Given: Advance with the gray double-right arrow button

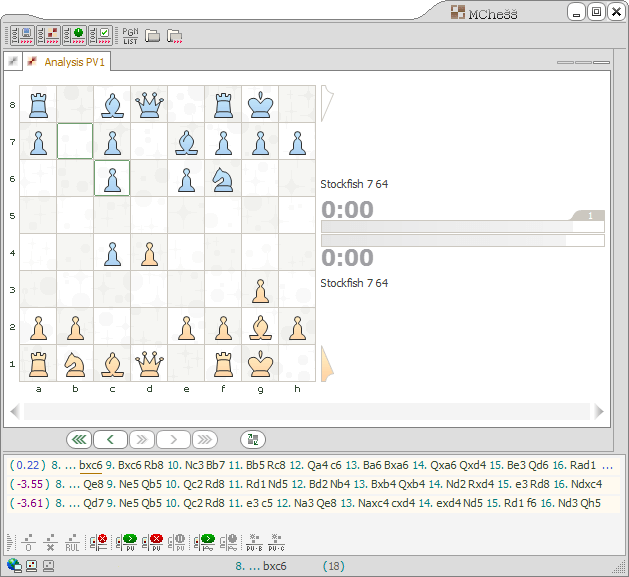Looking at the screenshot, I should [142, 440].
